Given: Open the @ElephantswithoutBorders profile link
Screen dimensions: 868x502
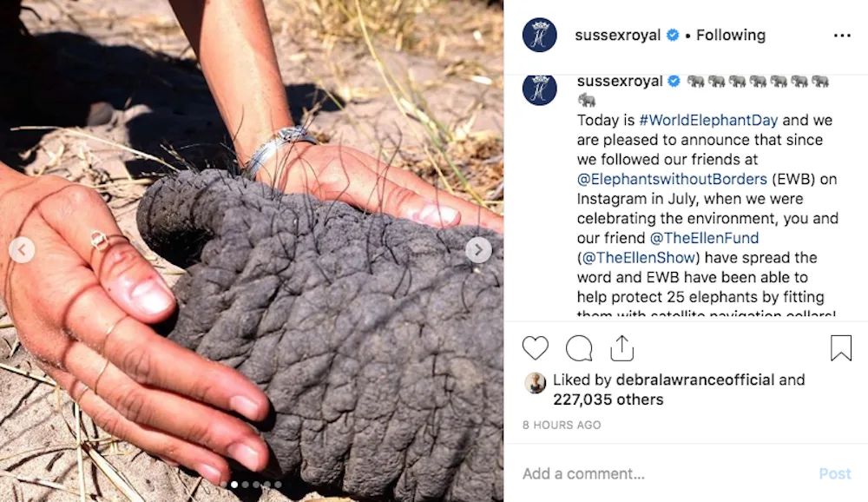Looking at the screenshot, I should click(x=672, y=179).
